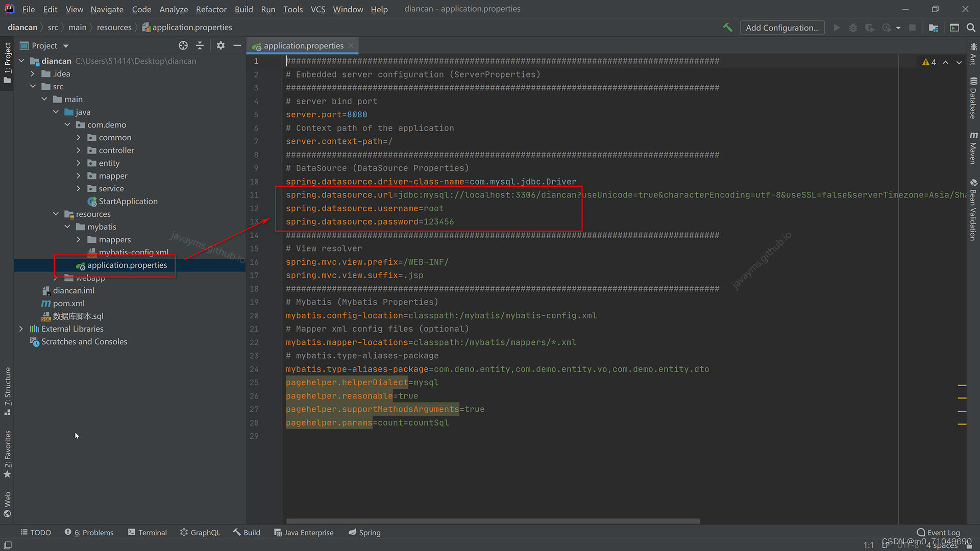Open Project Structure icon in toolbar
Image resolution: width=980 pixels, height=551 pixels.
pyautogui.click(x=934, y=28)
